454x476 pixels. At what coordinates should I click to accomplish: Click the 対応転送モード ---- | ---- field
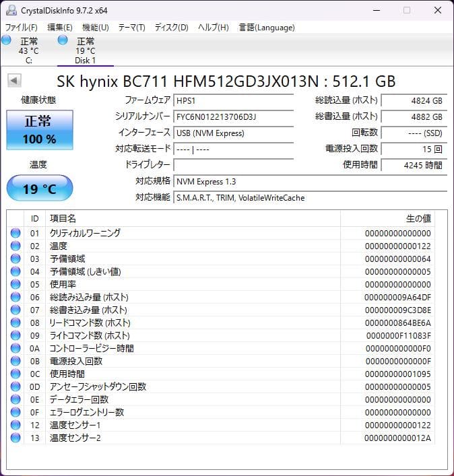click(234, 149)
